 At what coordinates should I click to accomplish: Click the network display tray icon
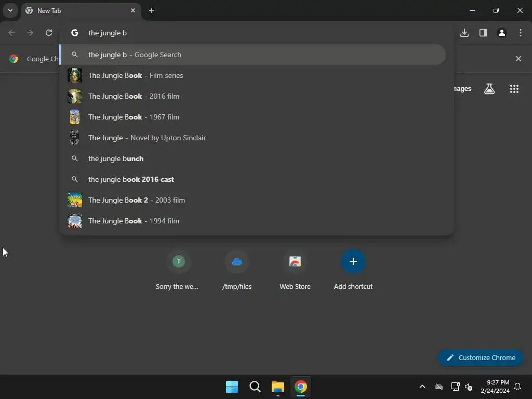pos(455,387)
